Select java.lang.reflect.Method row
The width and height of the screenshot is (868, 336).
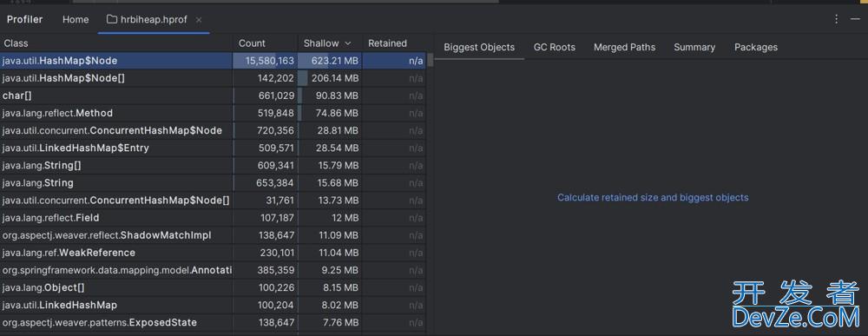click(214, 113)
